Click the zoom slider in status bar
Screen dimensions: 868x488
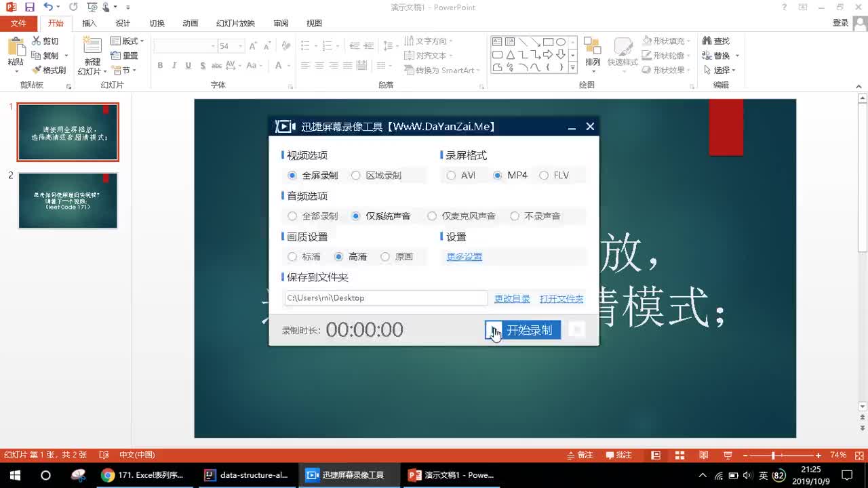(773, 455)
